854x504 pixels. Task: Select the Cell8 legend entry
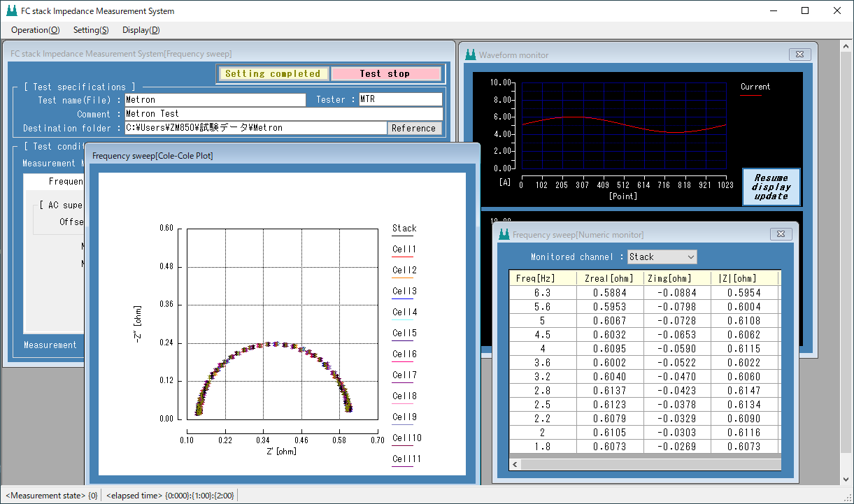(404, 396)
